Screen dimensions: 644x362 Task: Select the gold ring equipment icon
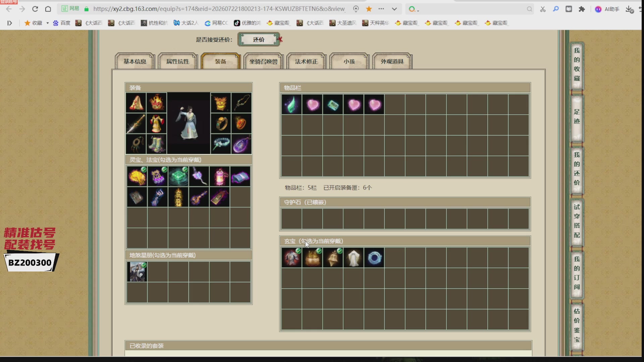[x=221, y=123]
